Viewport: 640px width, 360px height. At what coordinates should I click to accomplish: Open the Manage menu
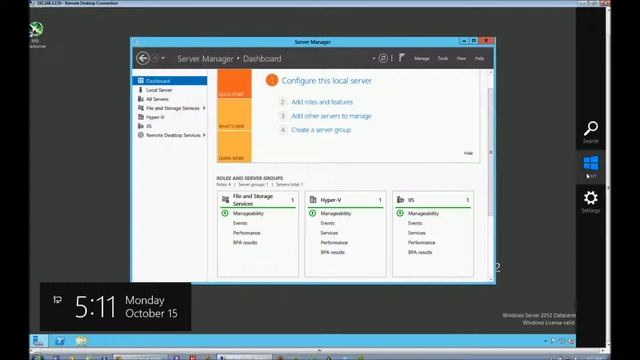point(422,59)
